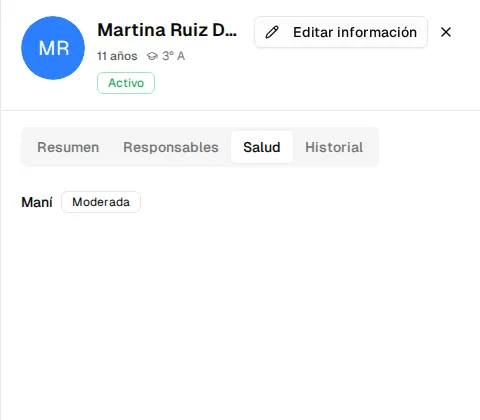Click the empty area below Maní entry
Screen dimensions: 480x420
click(240, 300)
